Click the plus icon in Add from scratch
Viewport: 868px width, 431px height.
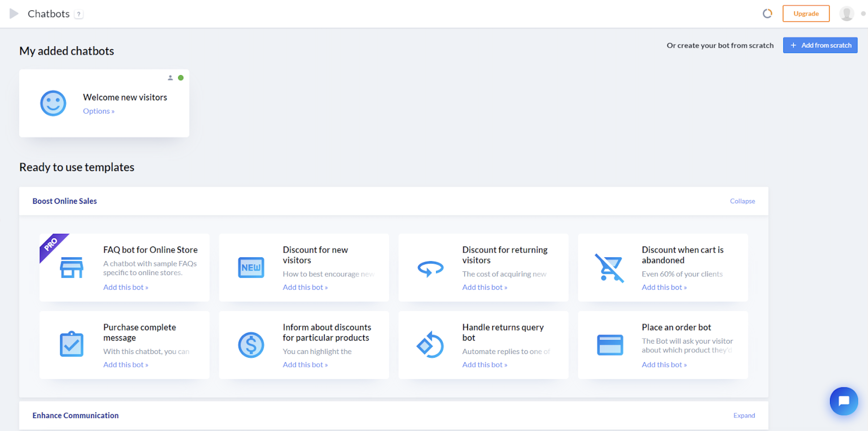click(793, 45)
